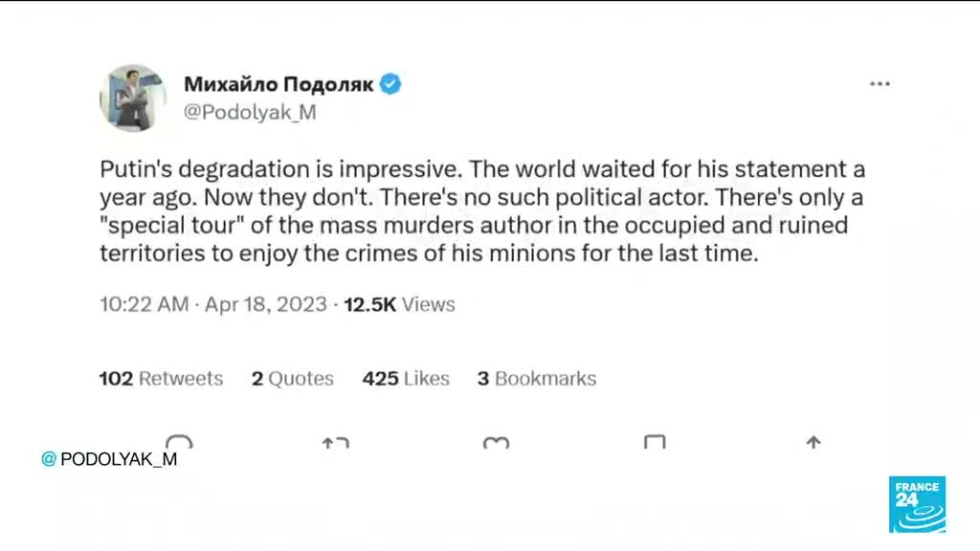This screenshot has height=551, width=980.
Task: Open Podolyak's profile picture
Action: point(133,98)
